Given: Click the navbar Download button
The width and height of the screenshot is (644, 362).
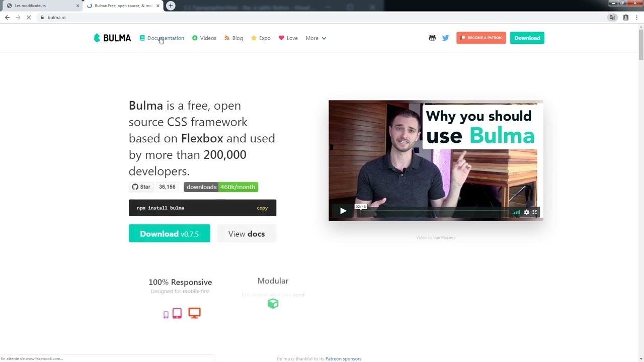Looking at the screenshot, I should [x=527, y=38].
